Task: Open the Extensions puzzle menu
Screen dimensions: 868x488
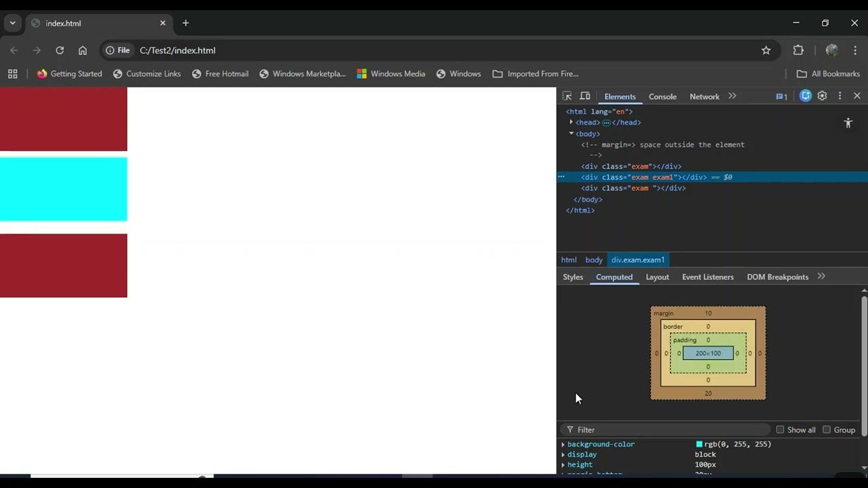Action: pyautogui.click(x=798, y=50)
